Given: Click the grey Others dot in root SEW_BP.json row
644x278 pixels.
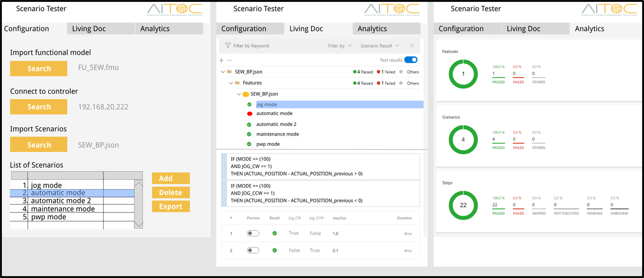Looking at the screenshot, I should [401, 72].
